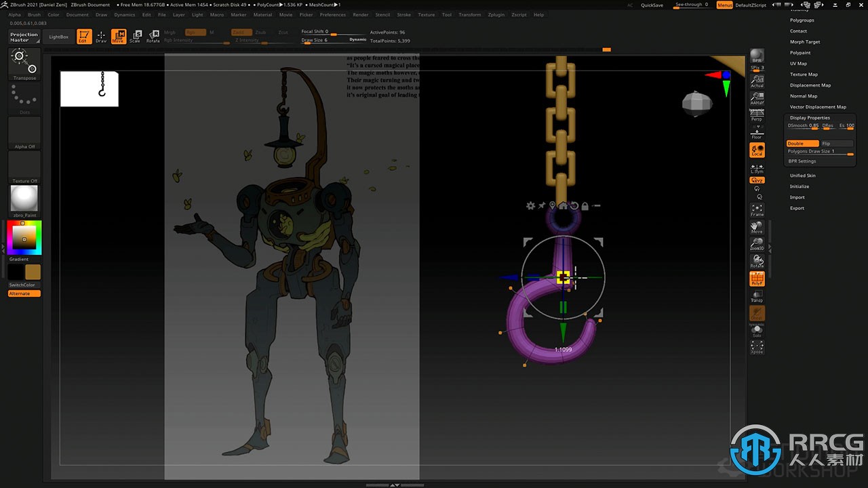Click the gizmo home reset icon
This screenshot has width=868, height=488.
[563, 205]
